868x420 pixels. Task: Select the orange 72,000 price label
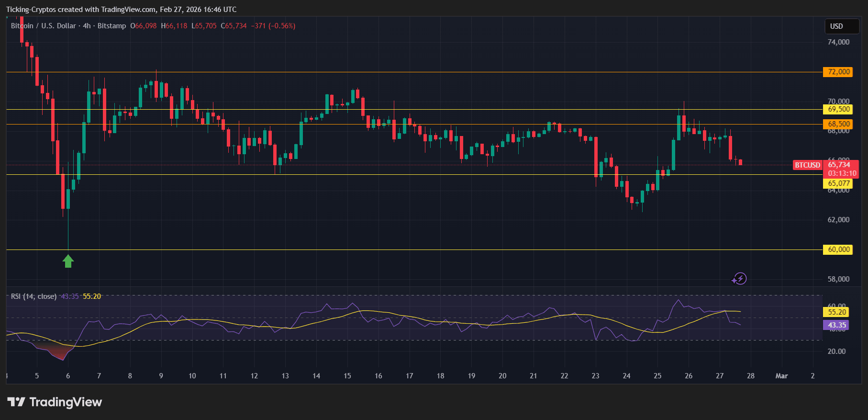839,72
